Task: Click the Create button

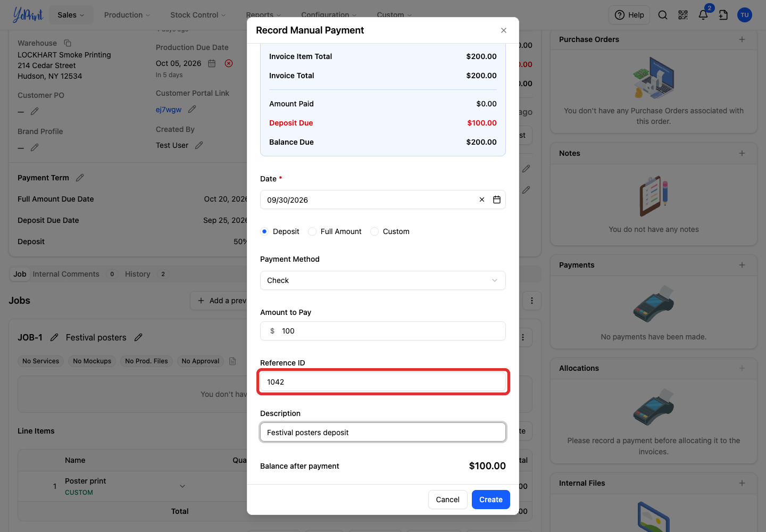Action: pyautogui.click(x=491, y=500)
